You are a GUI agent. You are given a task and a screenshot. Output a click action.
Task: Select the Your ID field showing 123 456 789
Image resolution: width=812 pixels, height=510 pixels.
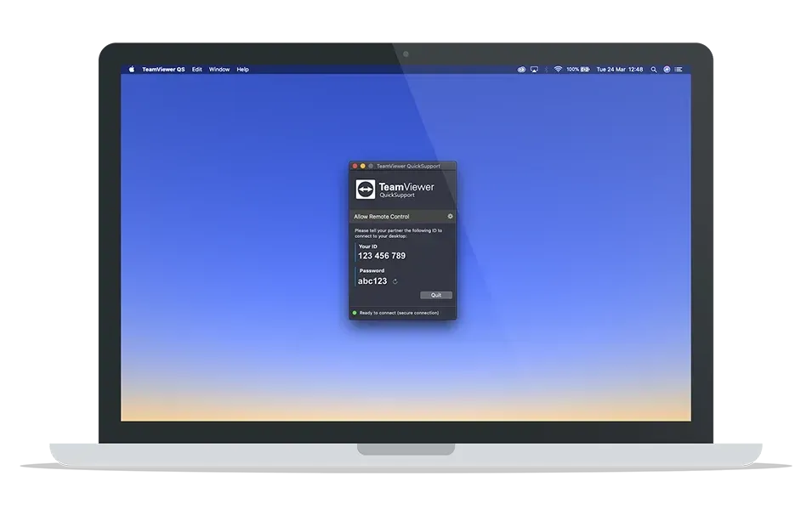[x=382, y=256]
